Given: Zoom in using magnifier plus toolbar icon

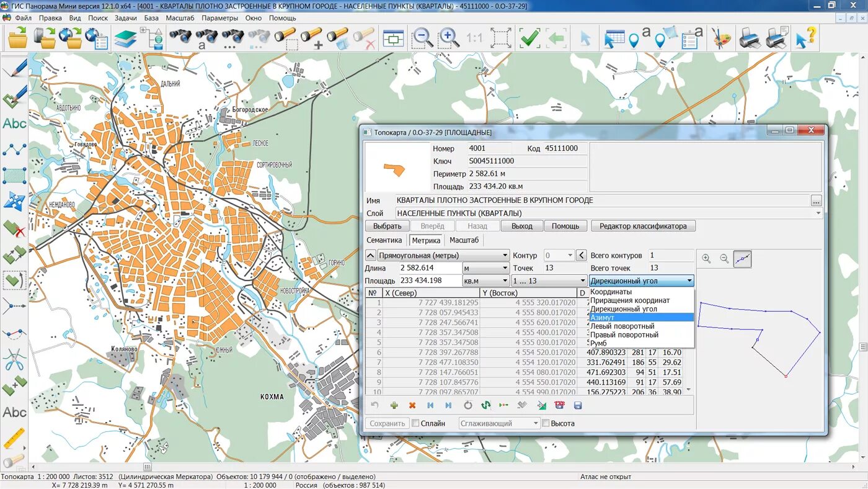Looking at the screenshot, I should pos(449,38).
